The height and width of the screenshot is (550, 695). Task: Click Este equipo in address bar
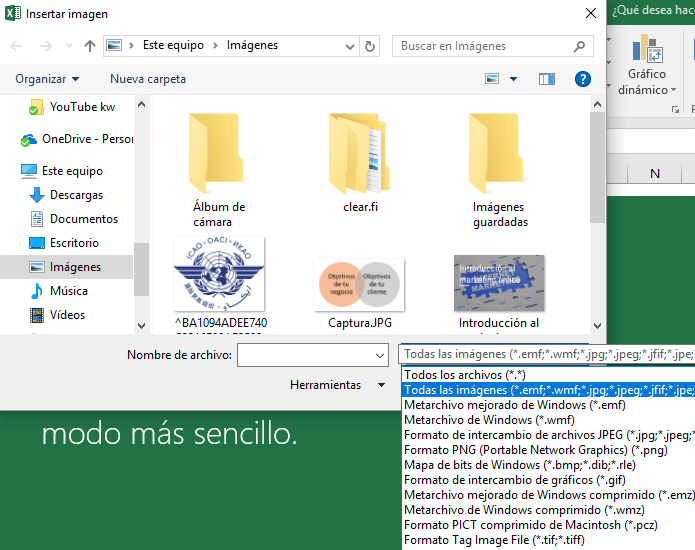pos(173,45)
